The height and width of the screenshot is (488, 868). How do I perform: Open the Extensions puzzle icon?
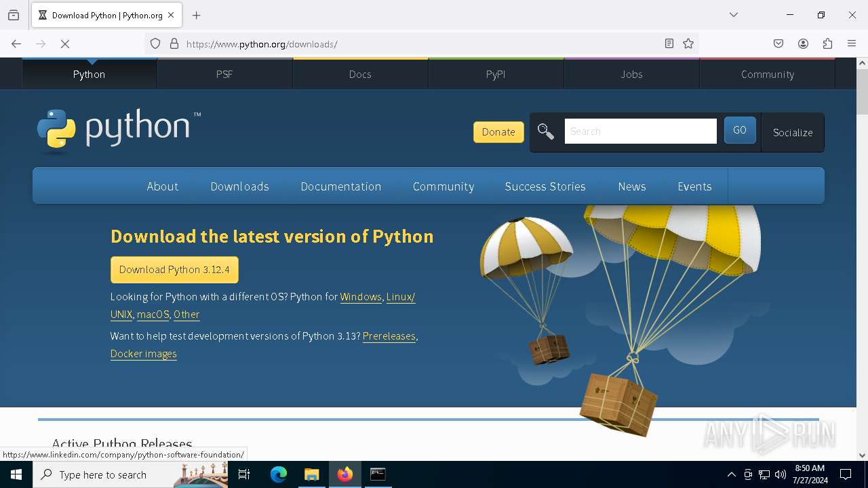[827, 44]
